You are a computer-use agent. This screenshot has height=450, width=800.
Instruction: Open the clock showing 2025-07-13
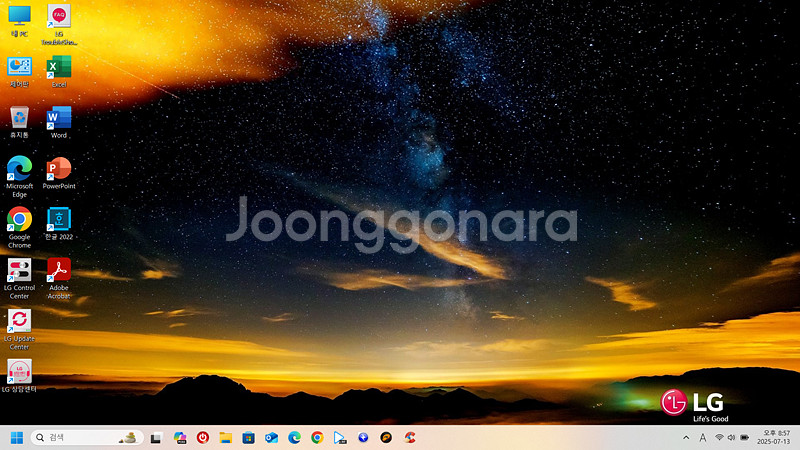click(x=773, y=438)
